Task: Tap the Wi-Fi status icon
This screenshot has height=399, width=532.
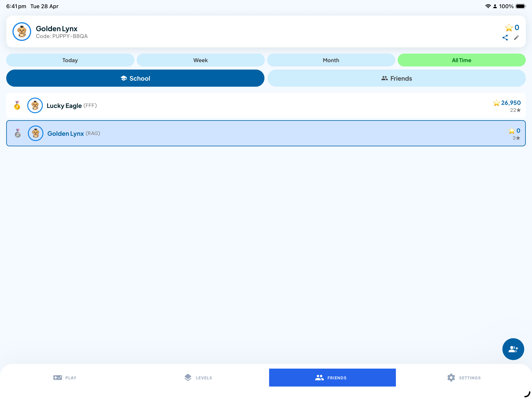Action: [x=488, y=6]
